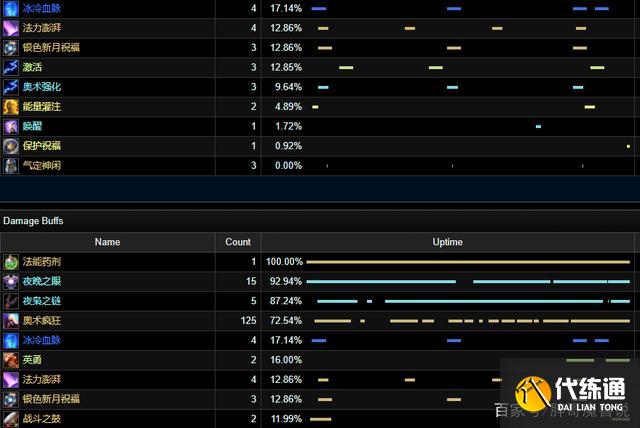Open the 奥术强化 spell name link
Viewport: 640px width, 428px height.
pyautogui.click(x=42, y=87)
